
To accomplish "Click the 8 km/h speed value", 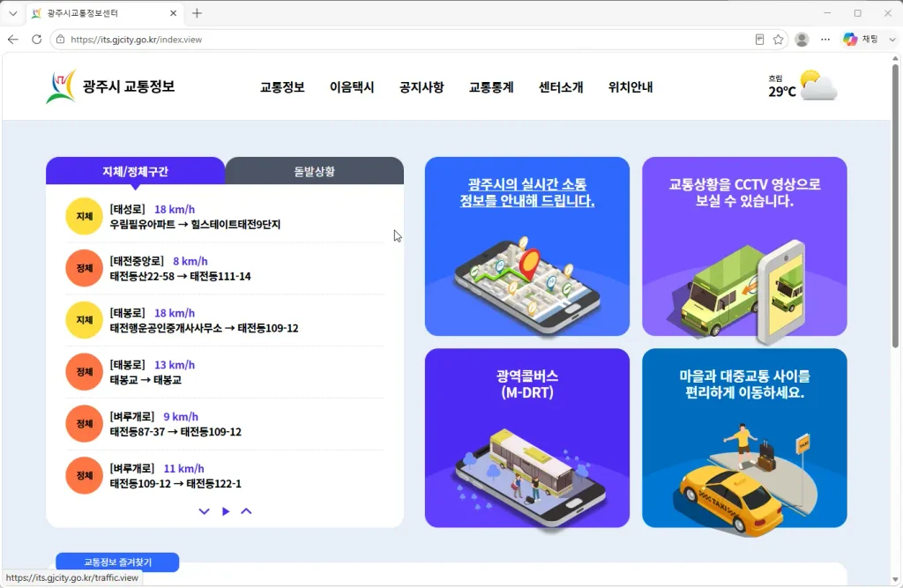I will [190, 261].
